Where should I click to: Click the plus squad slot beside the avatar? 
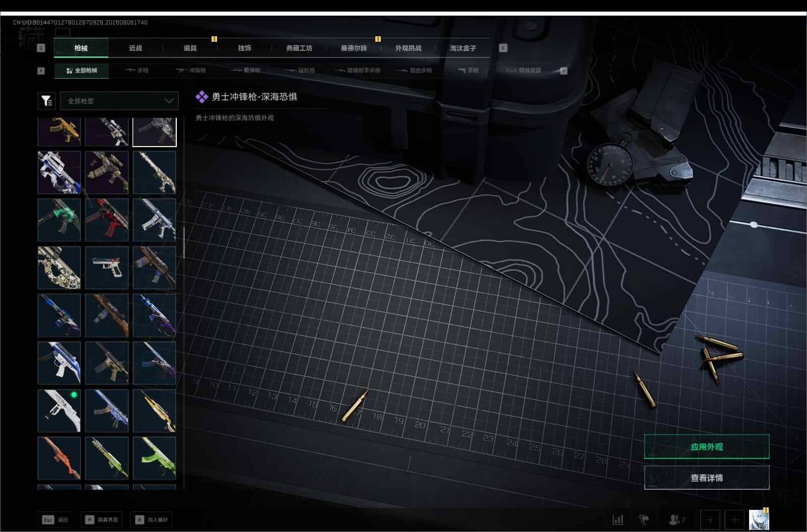coord(734,519)
